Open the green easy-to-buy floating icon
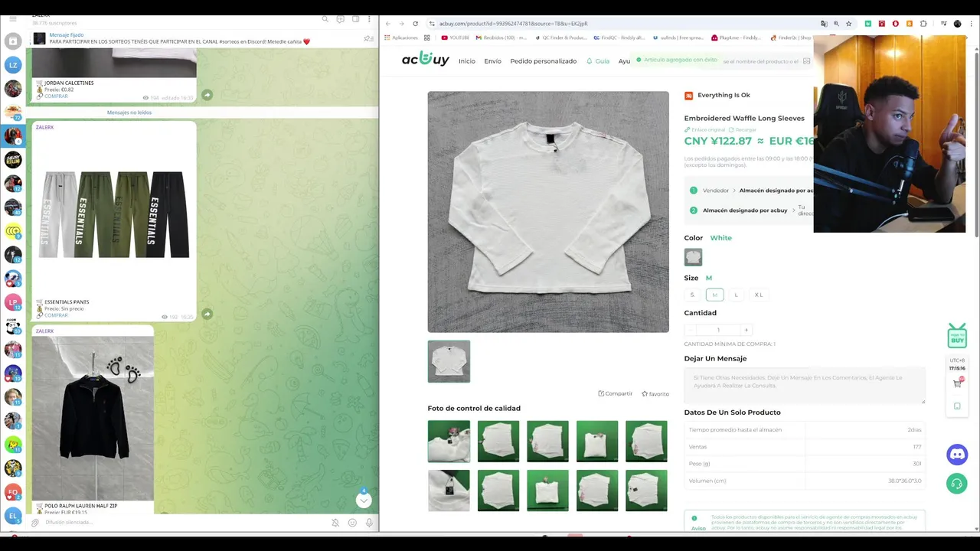This screenshot has width=980, height=551. (x=957, y=335)
